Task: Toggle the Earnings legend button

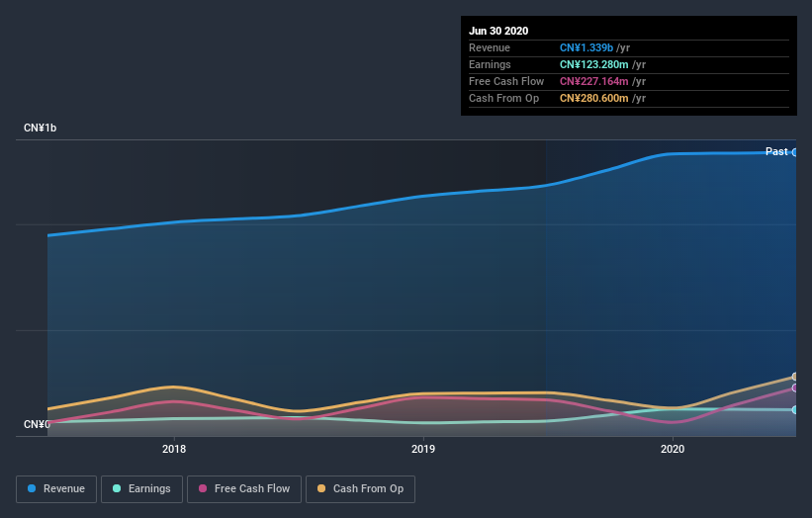Action: pyautogui.click(x=141, y=489)
